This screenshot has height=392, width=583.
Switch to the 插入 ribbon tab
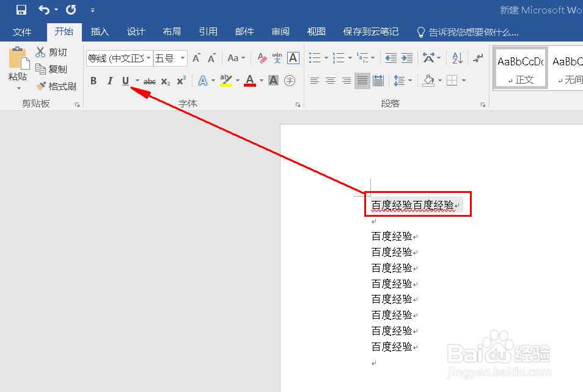(x=100, y=32)
